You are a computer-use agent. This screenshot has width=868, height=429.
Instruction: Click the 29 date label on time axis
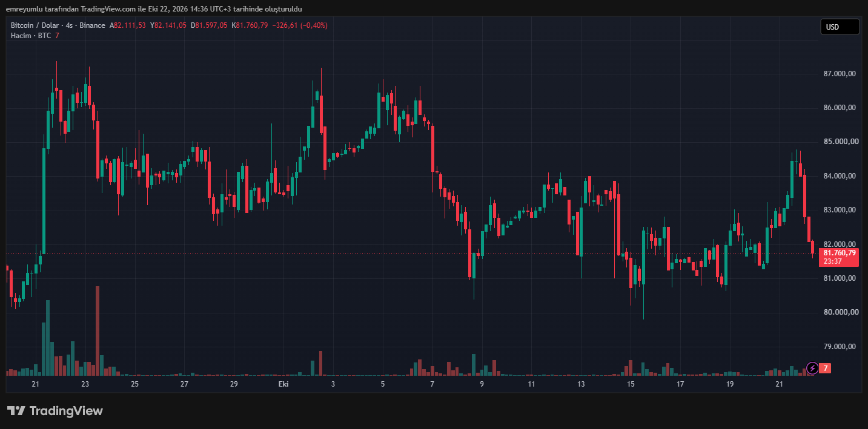click(234, 384)
